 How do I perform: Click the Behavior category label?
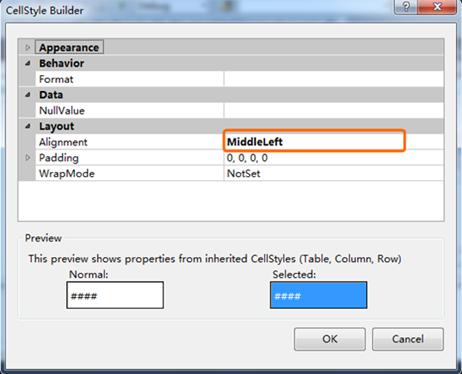tap(62, 63)
